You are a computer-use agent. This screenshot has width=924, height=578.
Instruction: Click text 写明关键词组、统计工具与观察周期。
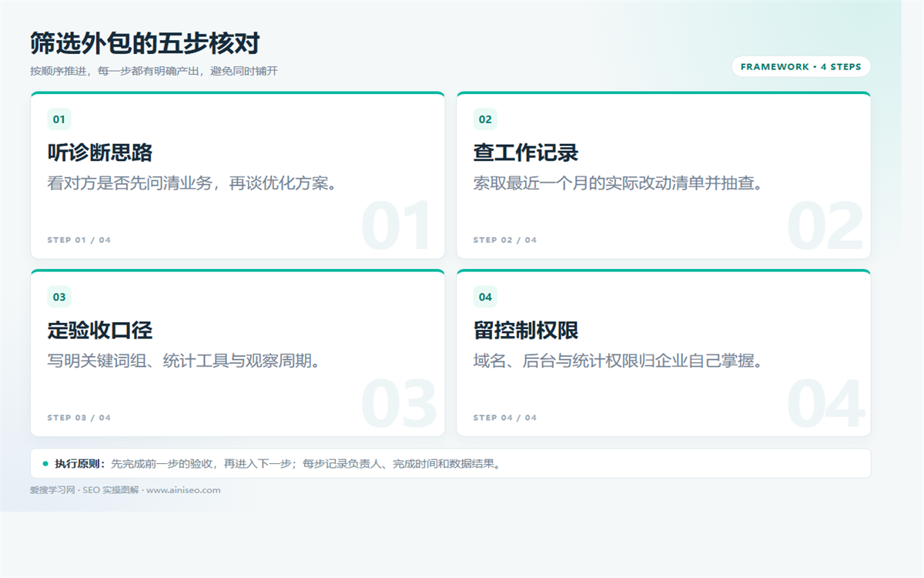click(x=185, y=361)
